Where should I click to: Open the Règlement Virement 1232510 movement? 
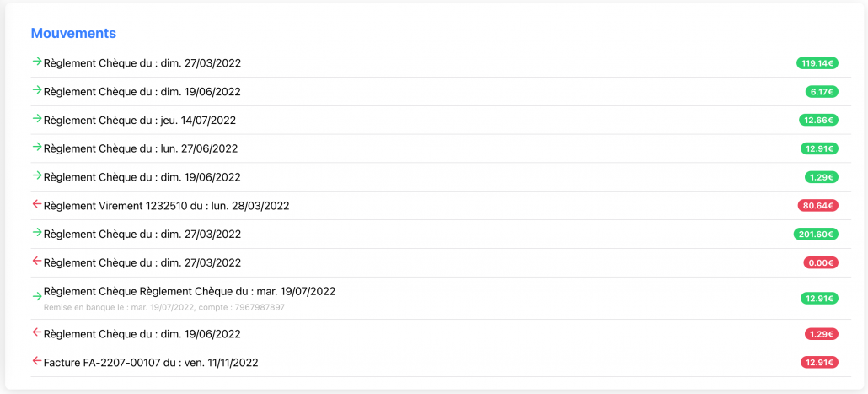[x=166, y=205]
